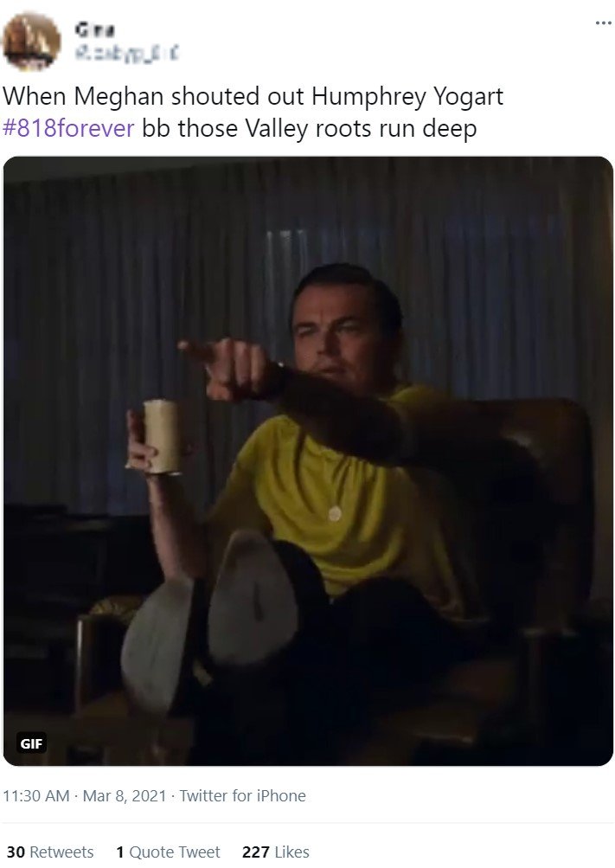
Task: Click the yellow shirt in the GIF
Action: click(x=332, y=498)
